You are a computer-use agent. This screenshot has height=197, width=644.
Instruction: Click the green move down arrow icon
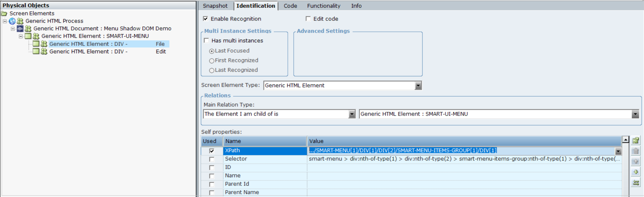[636, 172]
